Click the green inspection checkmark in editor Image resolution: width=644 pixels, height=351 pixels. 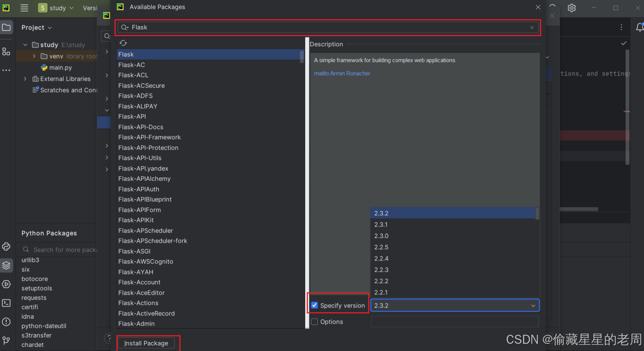[624, 43]
